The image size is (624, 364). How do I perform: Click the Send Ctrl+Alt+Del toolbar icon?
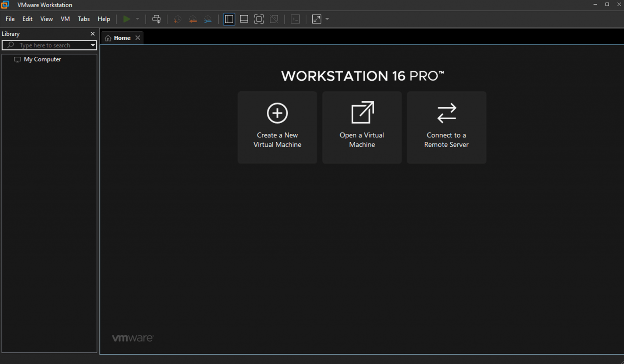[156, 19]
